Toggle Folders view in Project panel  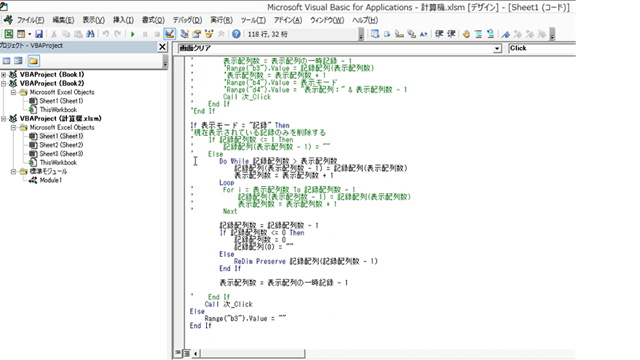pyautogui.click(x=33, y=61)
